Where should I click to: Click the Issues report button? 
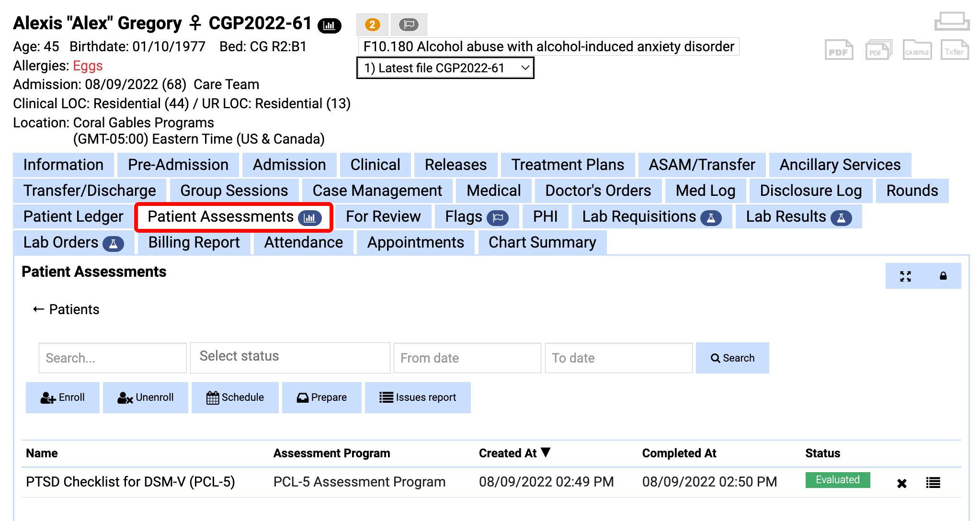pyautogui.click(x=418, y=397)
